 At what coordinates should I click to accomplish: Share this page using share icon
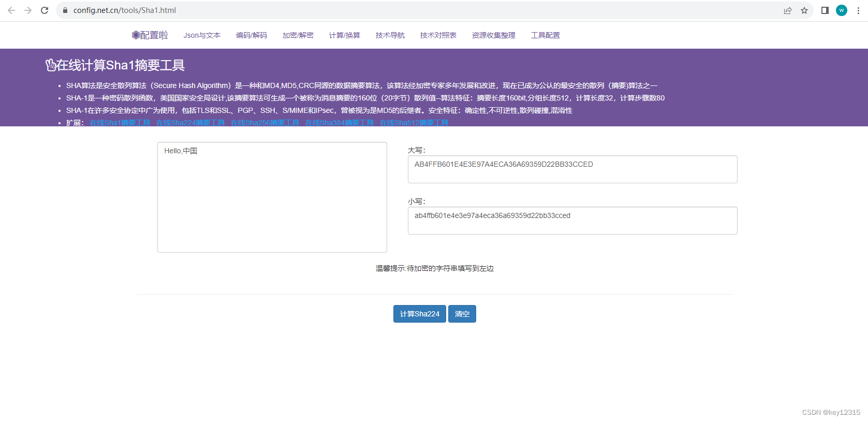(788, 10)
